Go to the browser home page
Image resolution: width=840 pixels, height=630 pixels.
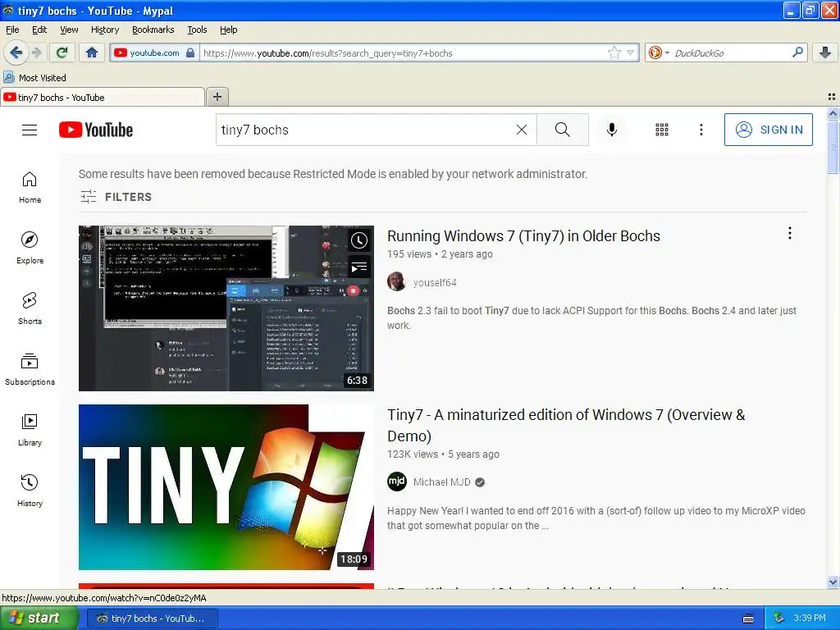point(92,52)
